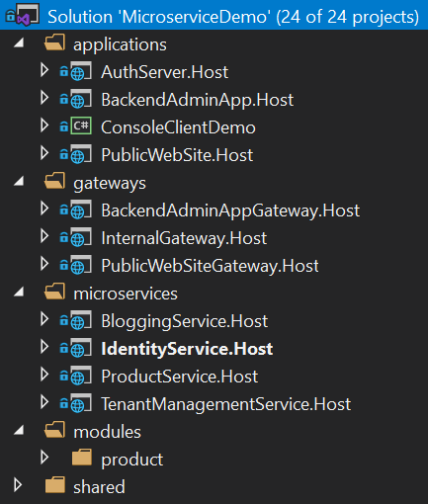Select the ProductService.Host project

(x=179, y=377)
